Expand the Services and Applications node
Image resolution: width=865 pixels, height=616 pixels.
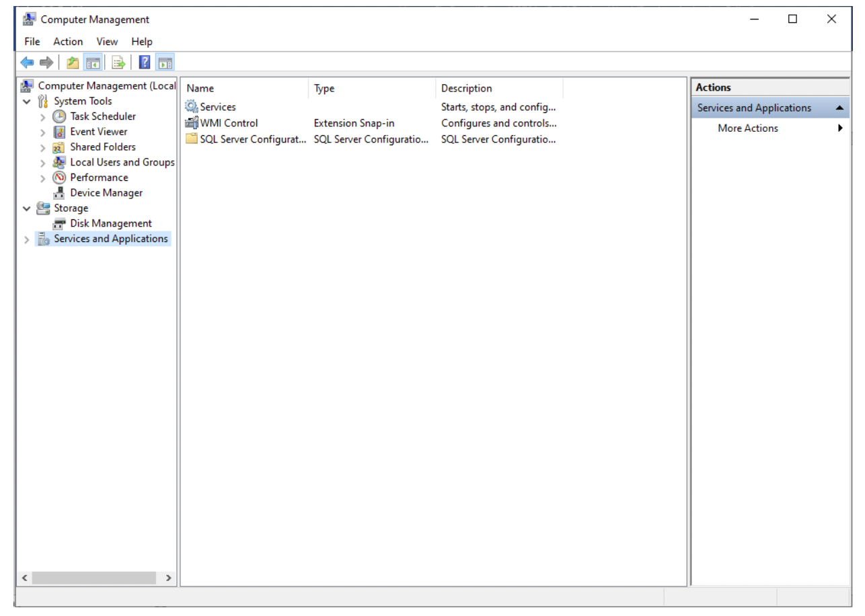pos(27,239)
